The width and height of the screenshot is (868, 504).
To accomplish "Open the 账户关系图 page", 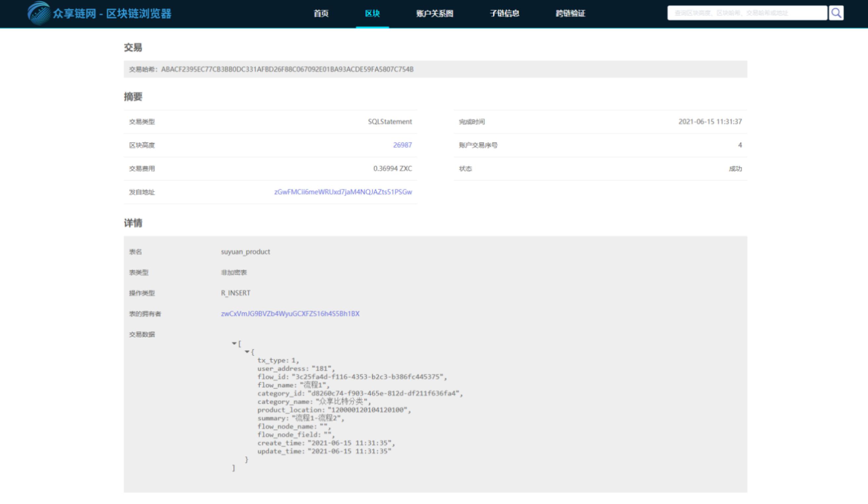I will (x=435, y=14).
